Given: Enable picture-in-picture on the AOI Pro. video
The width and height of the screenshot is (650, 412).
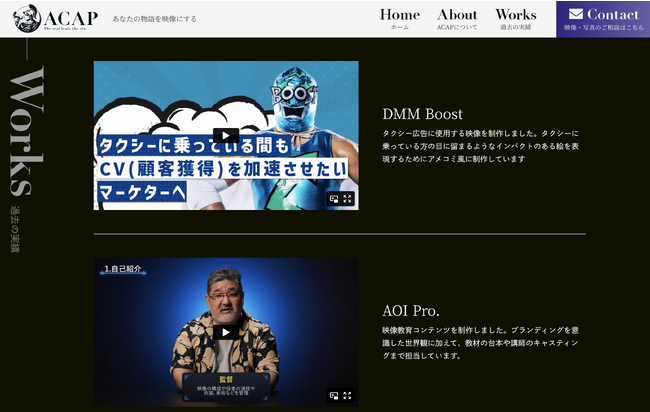Looking at the screenshot, I should 334,395.
